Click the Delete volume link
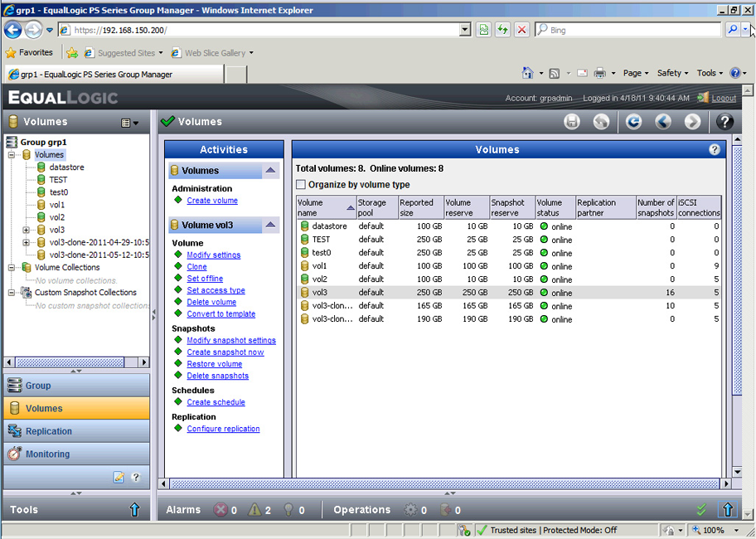The image size is (756, 539). pos(211,303)
